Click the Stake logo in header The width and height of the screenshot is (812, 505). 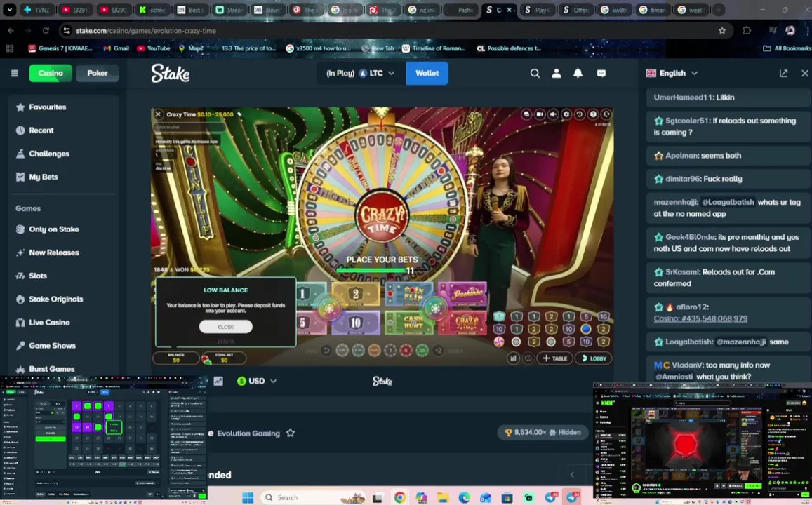[x=171, y=74]
